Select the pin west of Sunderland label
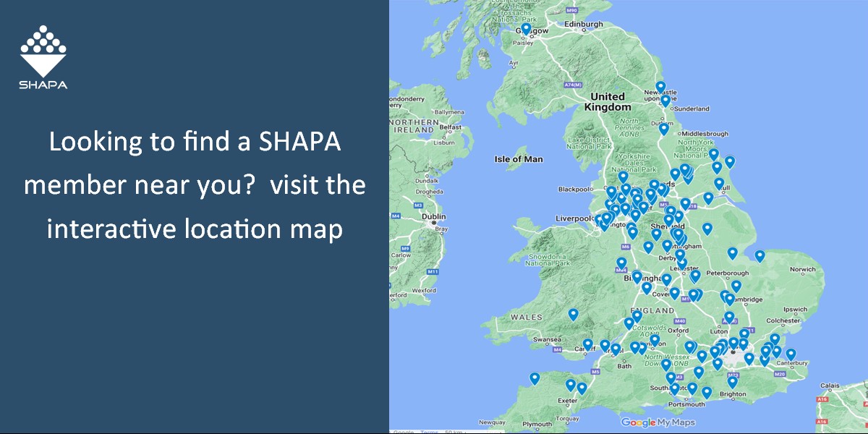 point(665,101)
